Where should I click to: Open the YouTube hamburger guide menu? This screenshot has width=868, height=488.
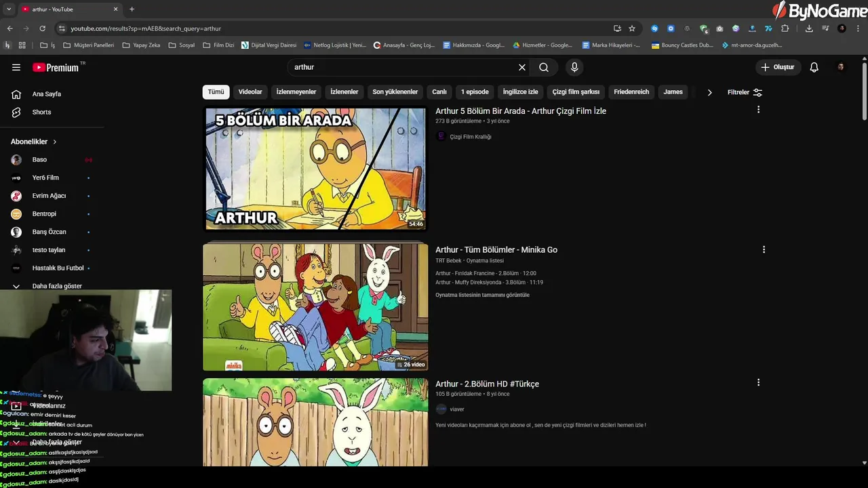16,67
